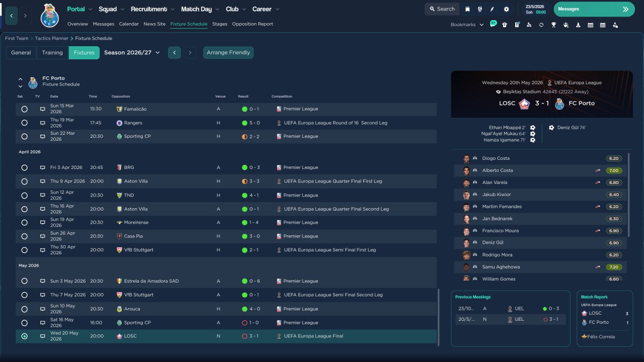Click the circular refresh icon in bookmarks bar
This screenshot has height=362, width=644.
(x=541, y=25)
